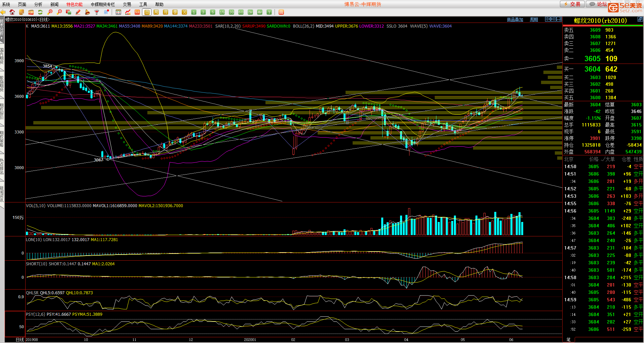Click the green refresh icon
Screen dimensions: 644x343
(40, 12)
